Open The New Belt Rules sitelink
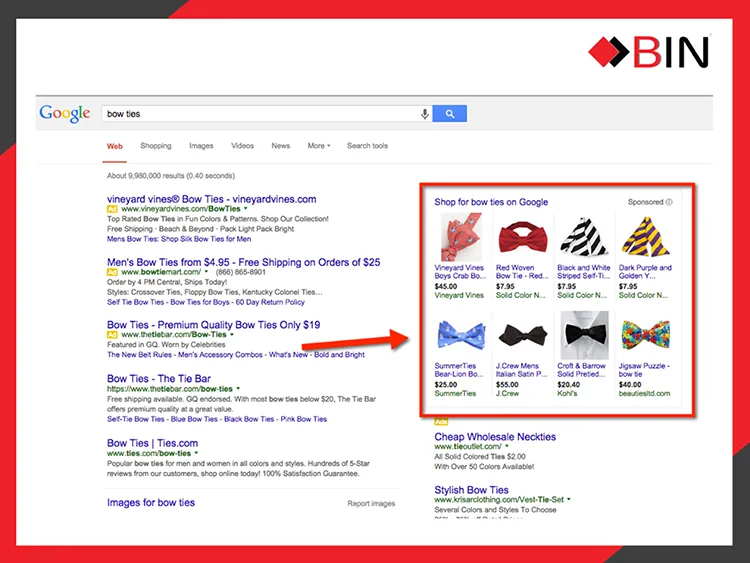This screenshot has width=750, height=563. click(x=139, y=355)
